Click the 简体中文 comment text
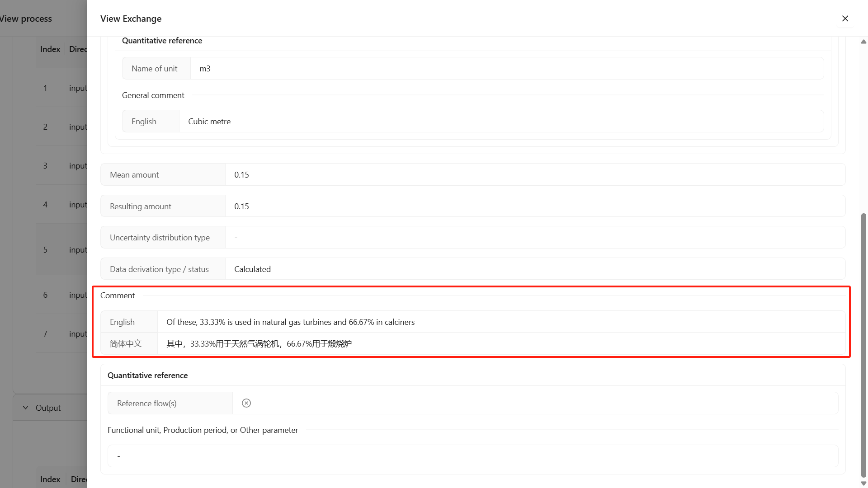Screen dimensions: 868x488 pos(259,344)
